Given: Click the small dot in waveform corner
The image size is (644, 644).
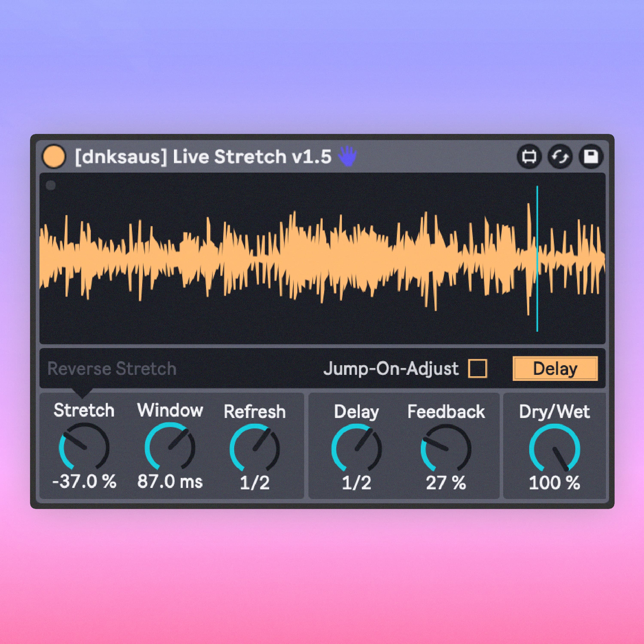Looking at the screenshot, I should [x=51, y=185].
